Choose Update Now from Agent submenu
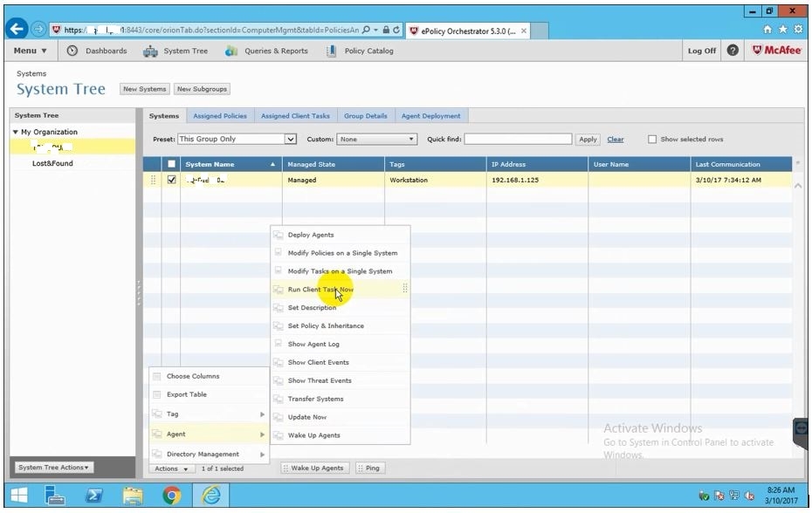 coord(307,417)
